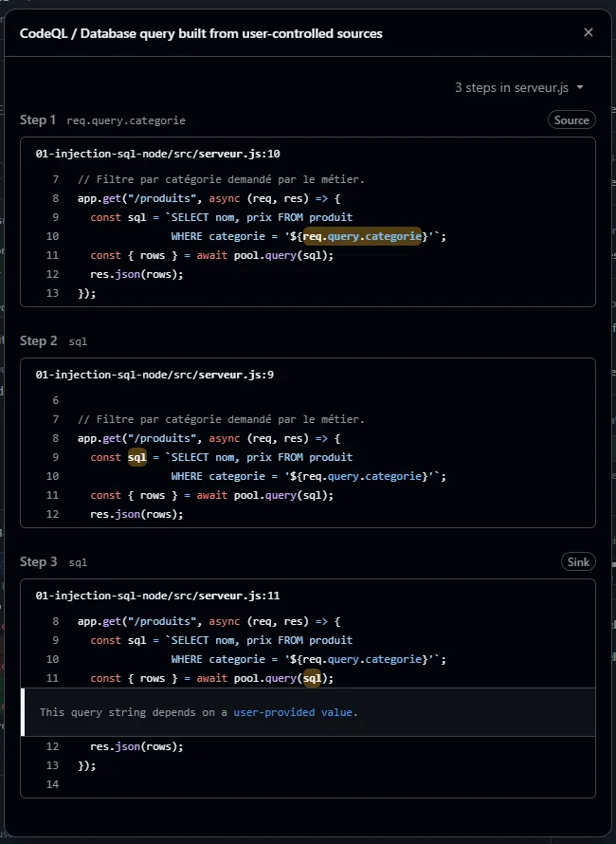Click the sql label beside Step 3
Image resolution: width=616 pixels, height=844 pixels.
tap(78, 562)
